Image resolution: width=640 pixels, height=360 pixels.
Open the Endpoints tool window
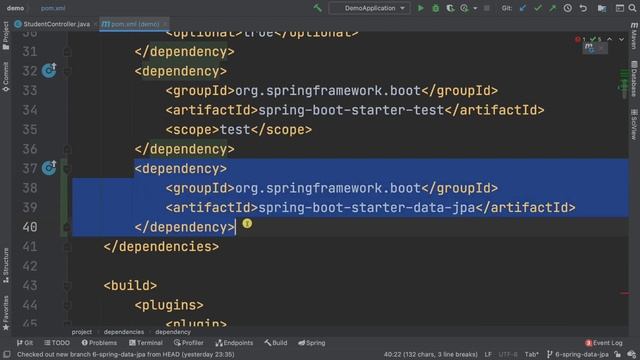pos(234,343)
